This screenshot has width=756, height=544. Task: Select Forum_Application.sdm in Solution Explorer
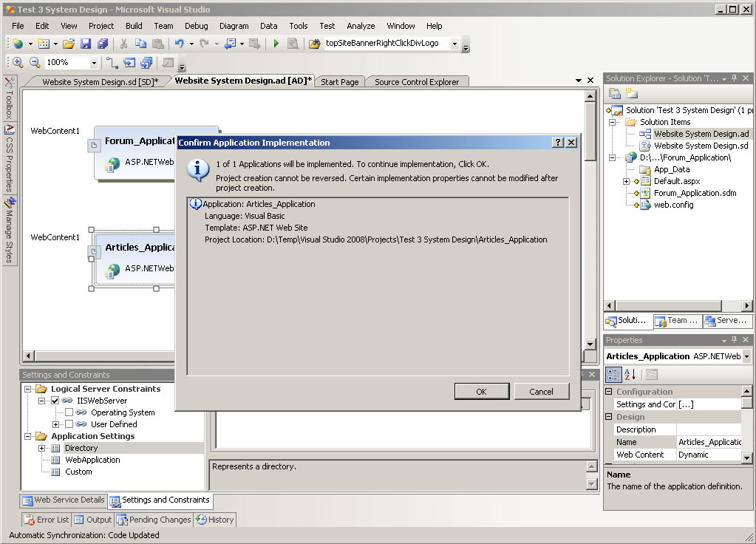point(695,193)
